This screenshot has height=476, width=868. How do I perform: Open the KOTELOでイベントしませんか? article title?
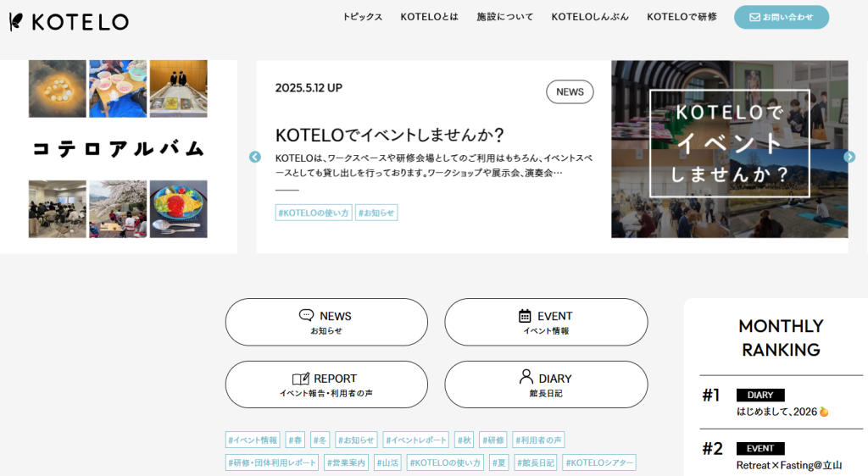click(x=390, y=136)
